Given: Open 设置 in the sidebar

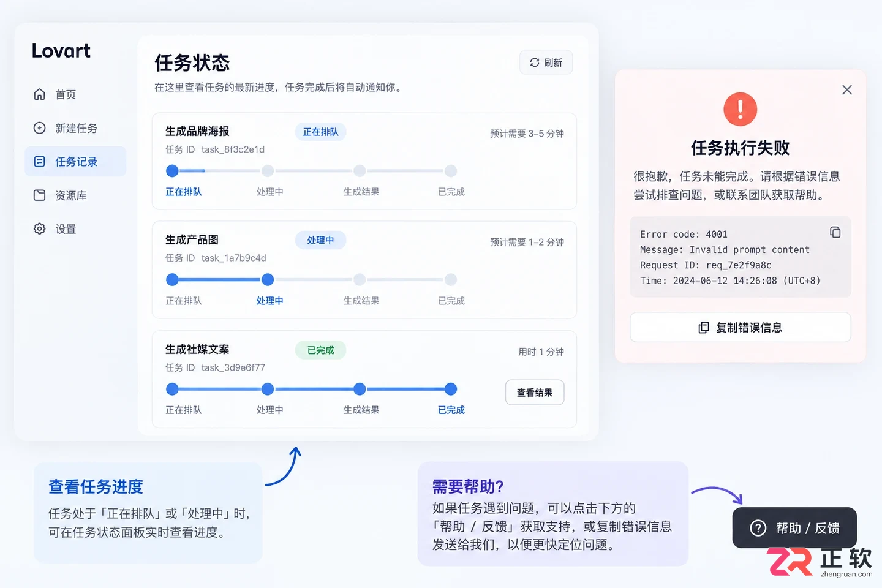Looking at the screenshot, I should pyautogui.click(x=75, y=229).
